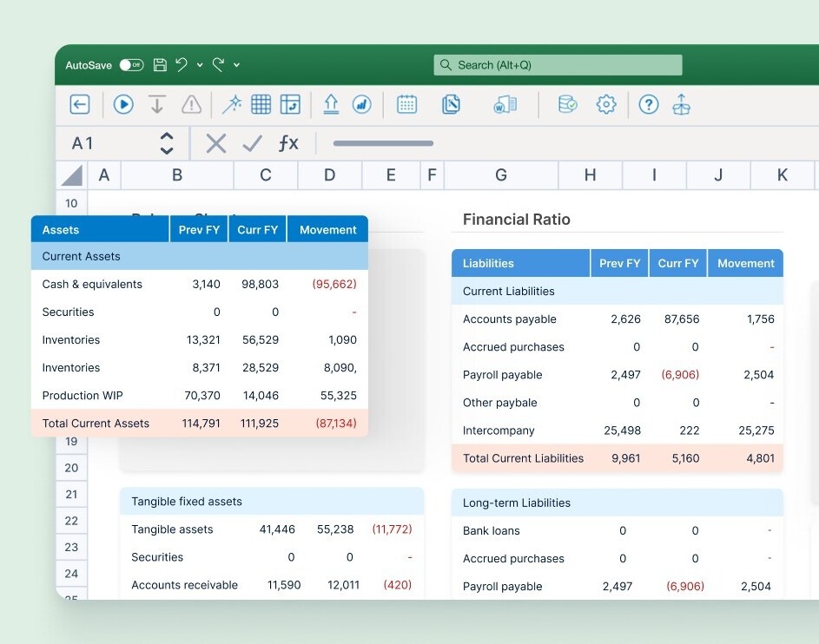The image size is (819, 644).
Task: Click the Undo arrow icon
Action: [x=182, y=65]
